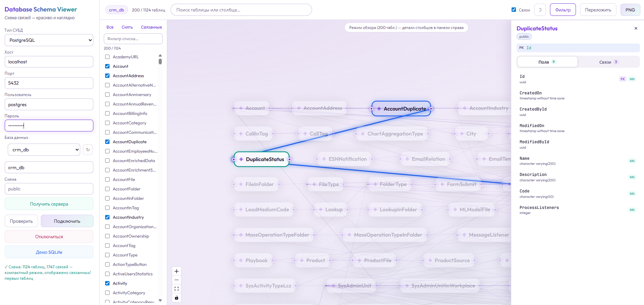Select the DuplicateStatus node in graph

[x=262, y=159]
